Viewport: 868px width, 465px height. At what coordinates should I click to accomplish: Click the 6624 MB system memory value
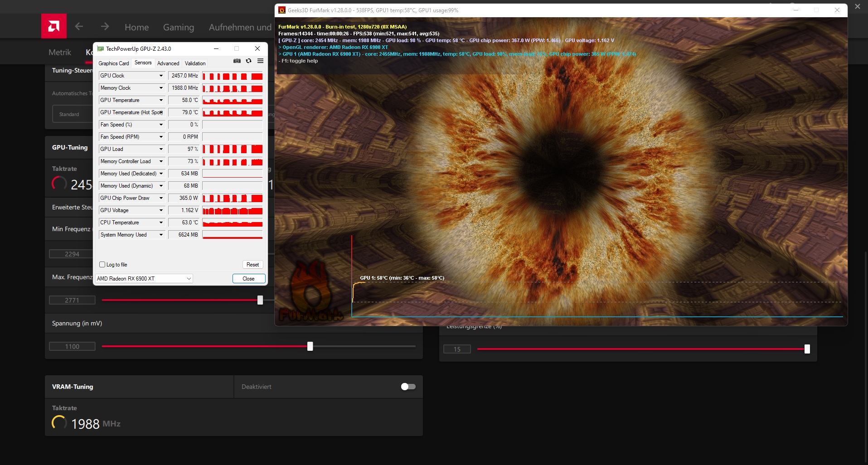pyautogui.click(x=184, y=235)
